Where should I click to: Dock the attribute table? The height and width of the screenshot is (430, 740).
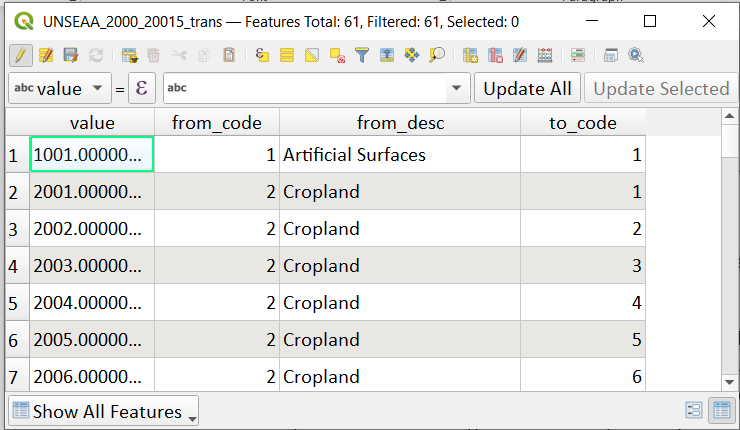[x=611, y=55]
